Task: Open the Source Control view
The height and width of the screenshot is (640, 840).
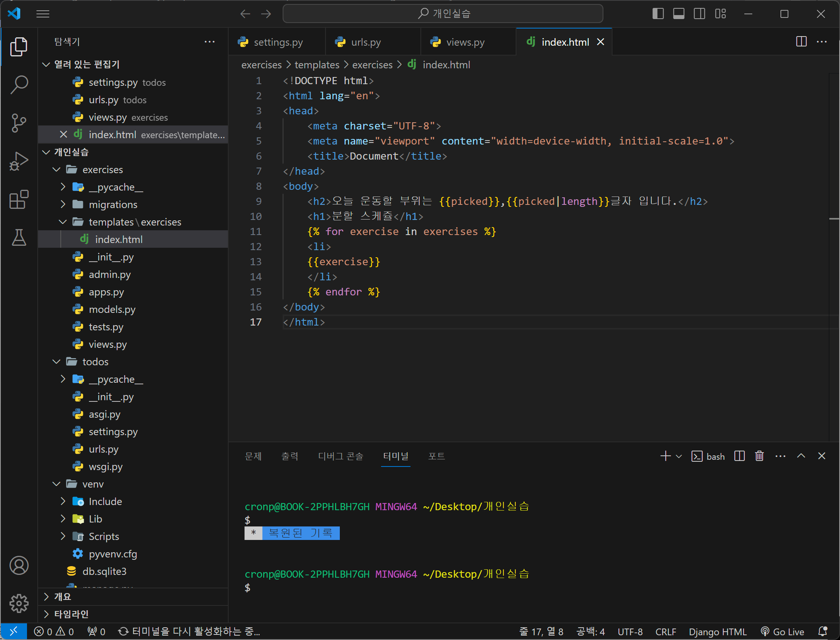Action: (x=19, y=123)
